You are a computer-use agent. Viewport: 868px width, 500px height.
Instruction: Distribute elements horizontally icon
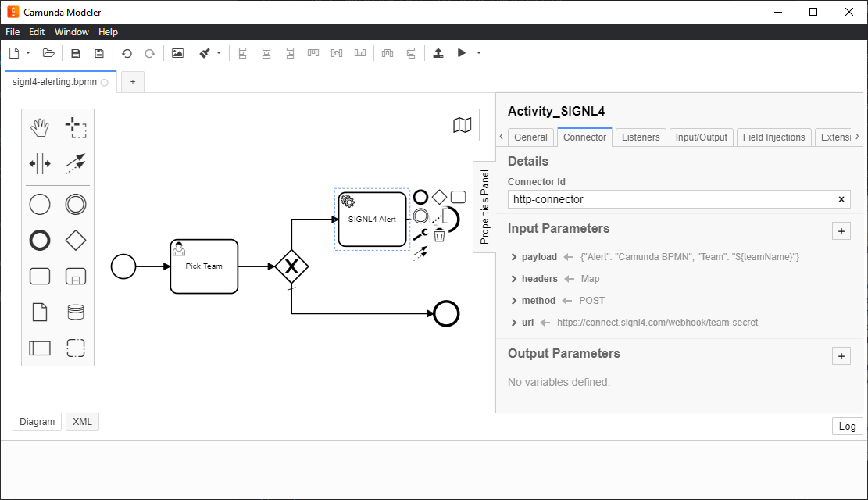388,53
